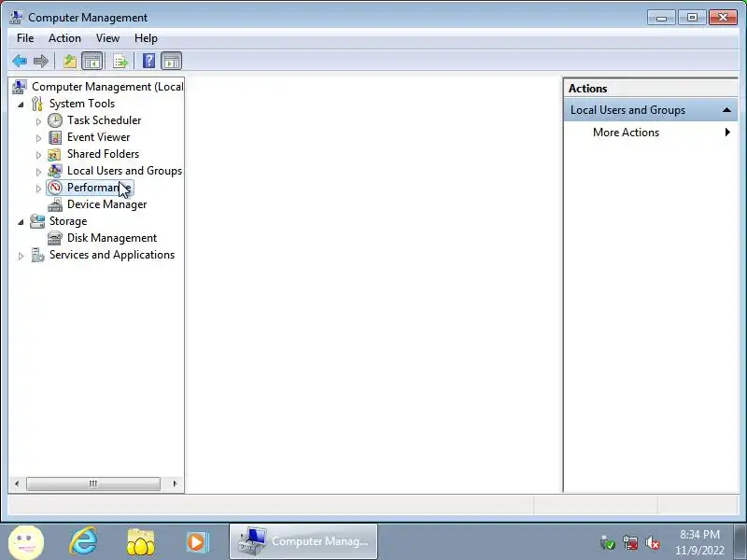Click the Shared Folders icon
The width and height of the screenshot is (747, 560).
55,154
